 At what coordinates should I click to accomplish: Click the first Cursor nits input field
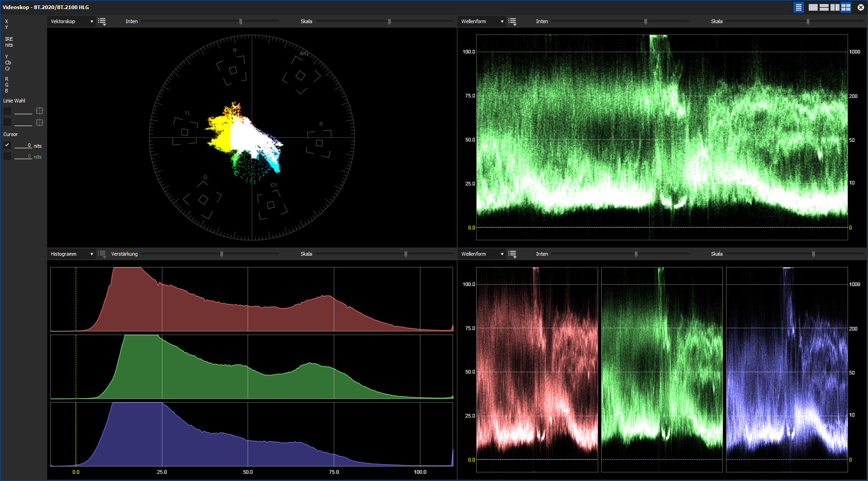click(24, 145)
